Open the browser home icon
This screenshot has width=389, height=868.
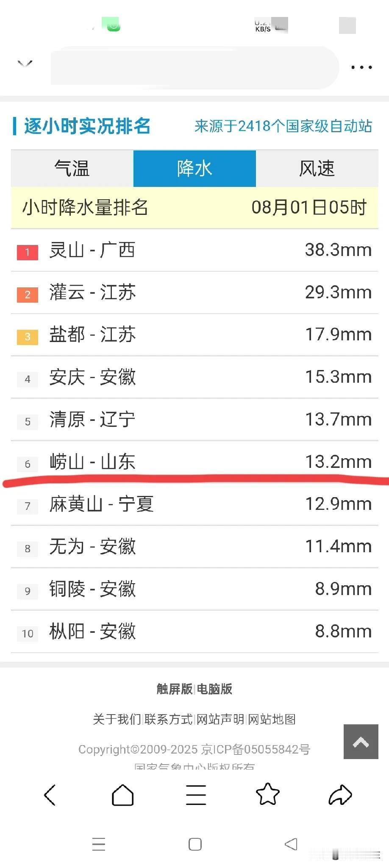pyautogui.click(x=122, y=795)
